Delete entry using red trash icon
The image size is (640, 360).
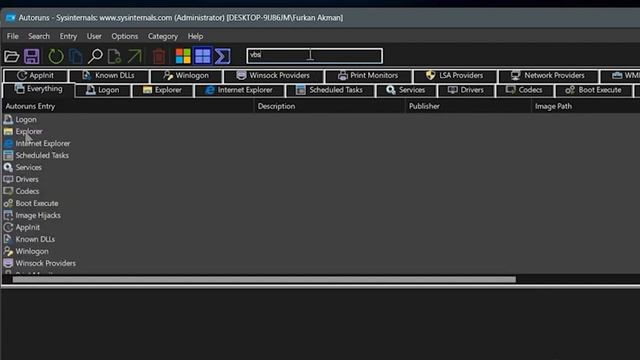tap(159, 56)
